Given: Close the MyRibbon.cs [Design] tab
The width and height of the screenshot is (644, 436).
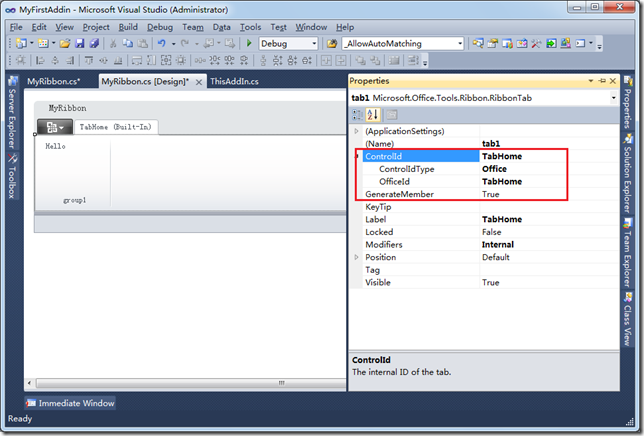Looking at the screenshot, I should coord(199,82).
